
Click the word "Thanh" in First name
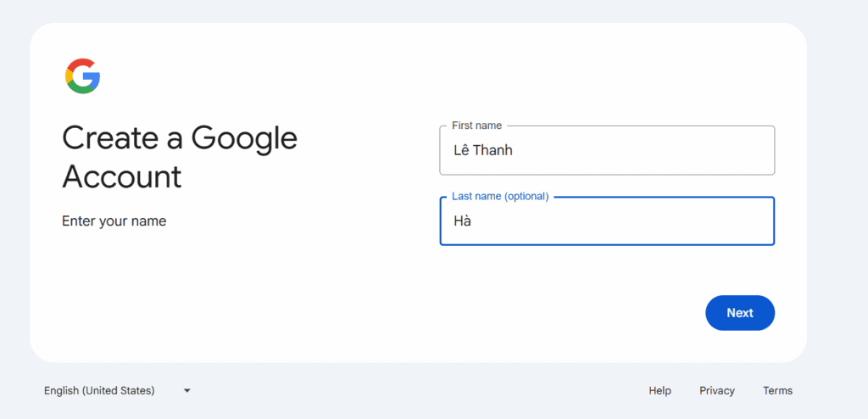493,151
